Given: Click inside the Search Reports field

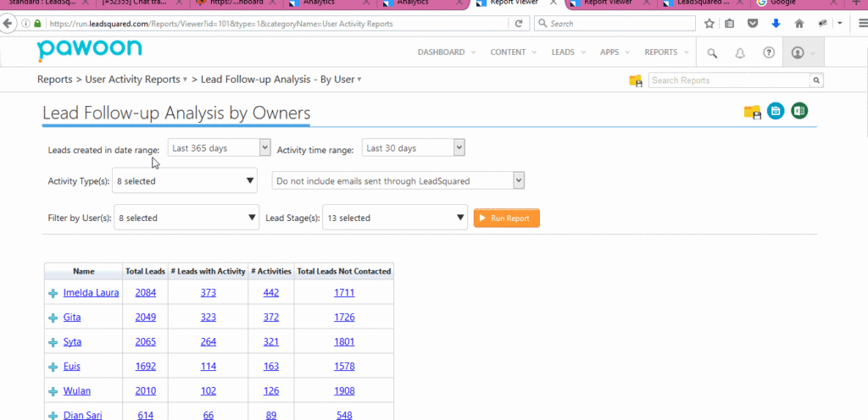Looking at the screenshot, I should (x=729, y=80).
